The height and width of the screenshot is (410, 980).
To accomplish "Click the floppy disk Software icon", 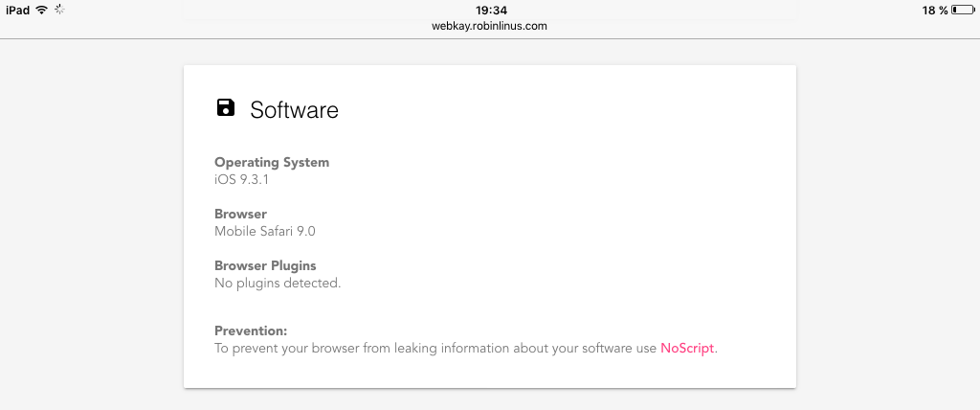I will 225,107.
